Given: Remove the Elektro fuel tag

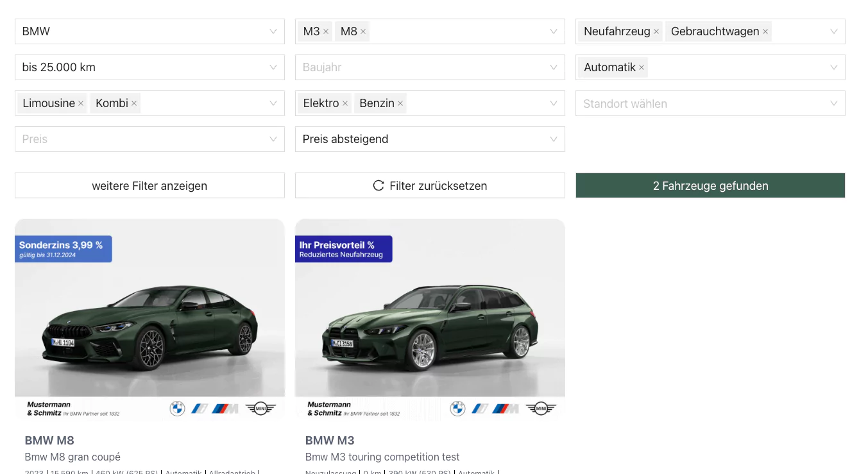Looking at the screenshot, I should point(345,103).
